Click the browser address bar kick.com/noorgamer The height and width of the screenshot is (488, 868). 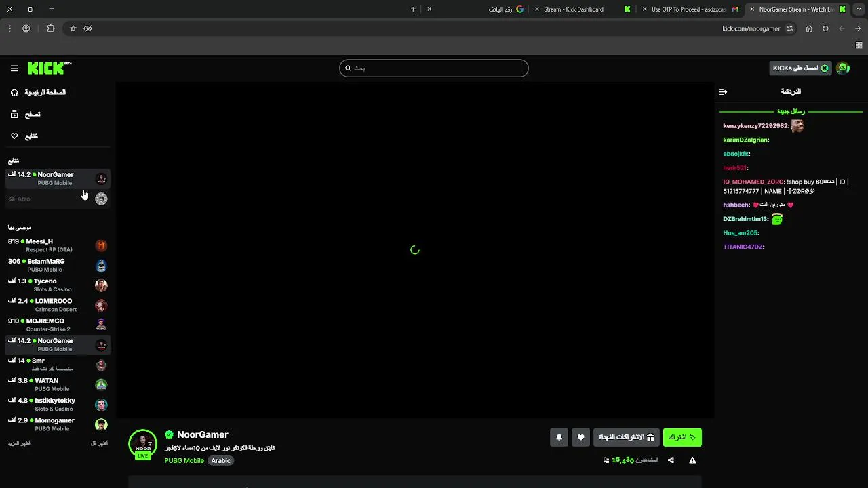pos(751,28)
